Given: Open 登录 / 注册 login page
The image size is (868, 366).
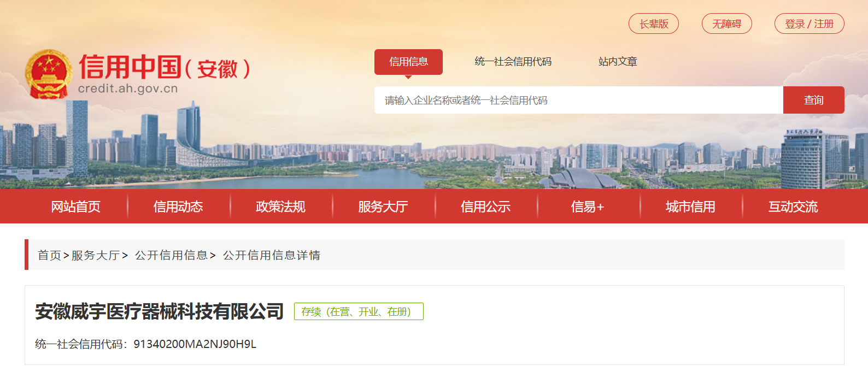Looking at the screenshot, I should coord(810,23).
